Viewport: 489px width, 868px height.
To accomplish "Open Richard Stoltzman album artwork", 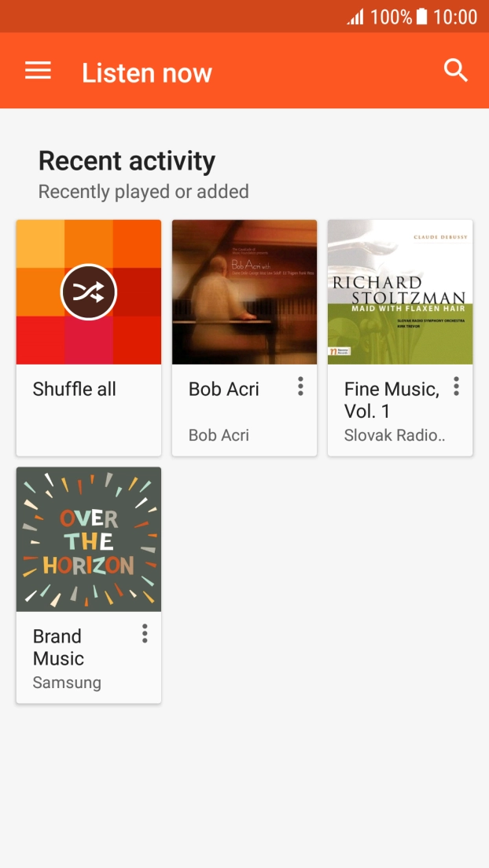I will (400, 292).
